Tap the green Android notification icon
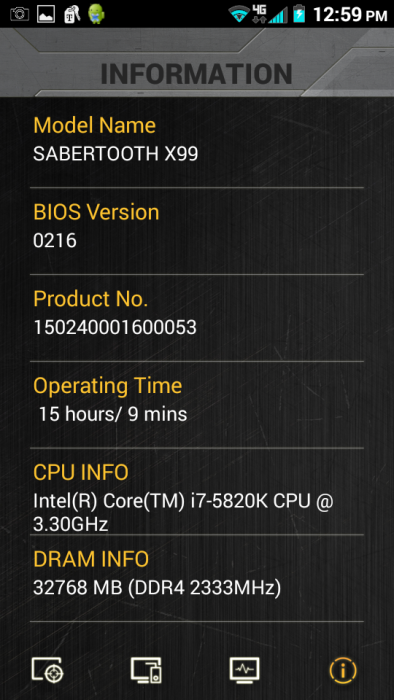 [x=96, y=14]
